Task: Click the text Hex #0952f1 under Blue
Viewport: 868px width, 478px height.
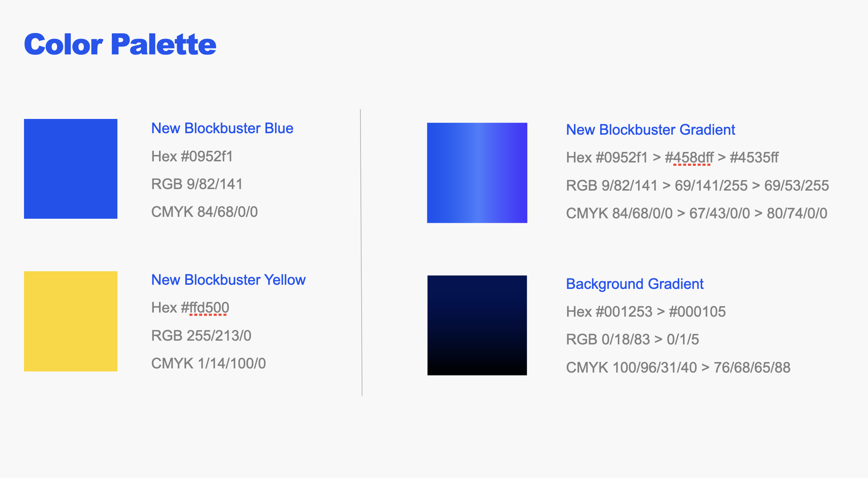Action: (192, 156)
